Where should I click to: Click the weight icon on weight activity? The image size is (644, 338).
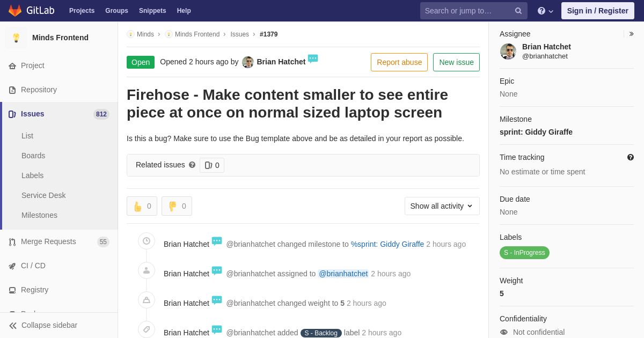pos(147,300)
